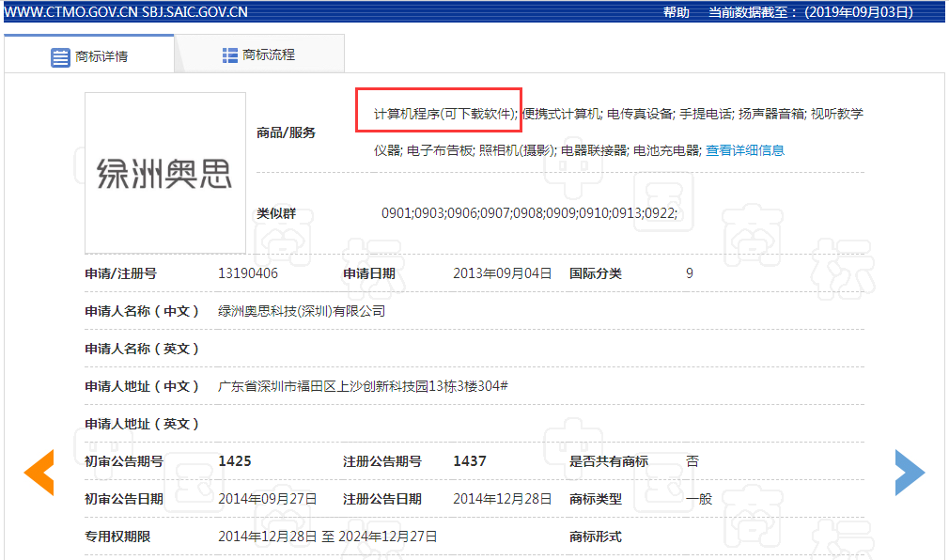This screenshot has height=560, width=949.
Task: Click applicant name 绿洲奥思科技(深圳)有限公司
Action: click(302, 311)
